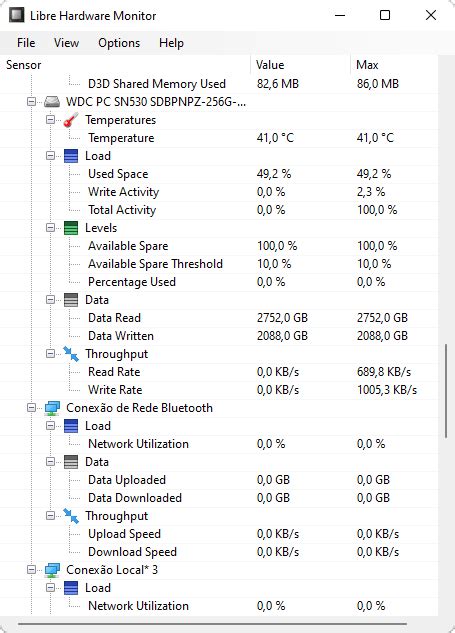This screenshot has height=633, width=455.
Task: Open the File menu
Action: tap(26, 43)
